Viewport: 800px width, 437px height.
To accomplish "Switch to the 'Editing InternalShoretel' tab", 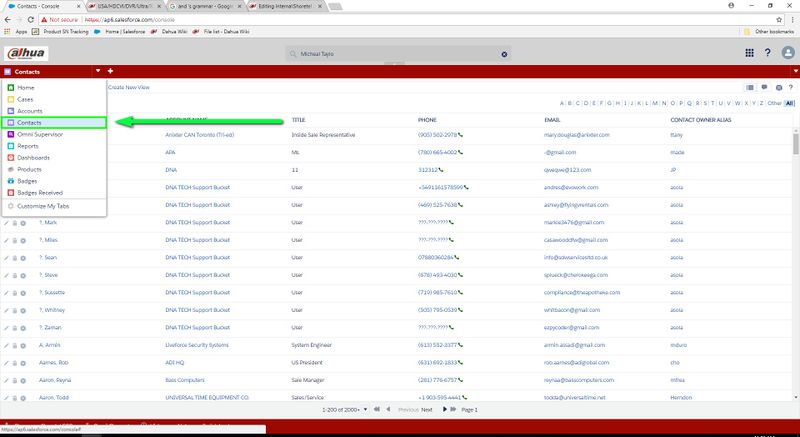I will pos(286,6).
